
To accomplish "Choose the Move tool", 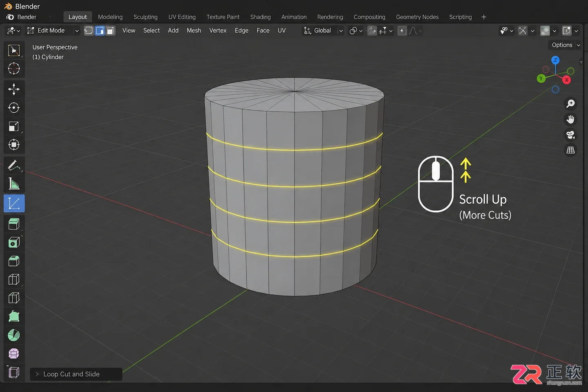I will click(14, 89).
